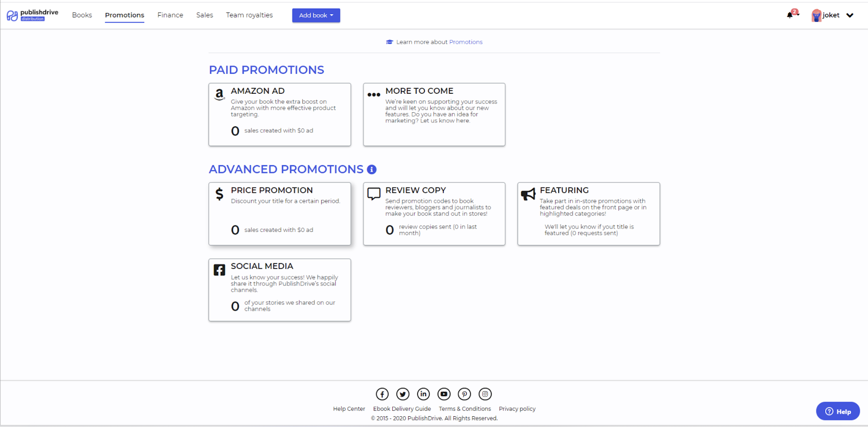The image size is (868, 427).
Task: Follow the Promotions learn more link
Action: (x=465, y=42)
